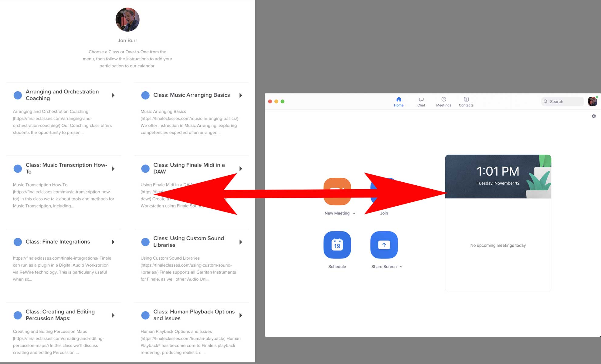Screen dimensions: 601x364
Task: Open Zoom settings via the gear icon
Action: click(x=593, y=116)
